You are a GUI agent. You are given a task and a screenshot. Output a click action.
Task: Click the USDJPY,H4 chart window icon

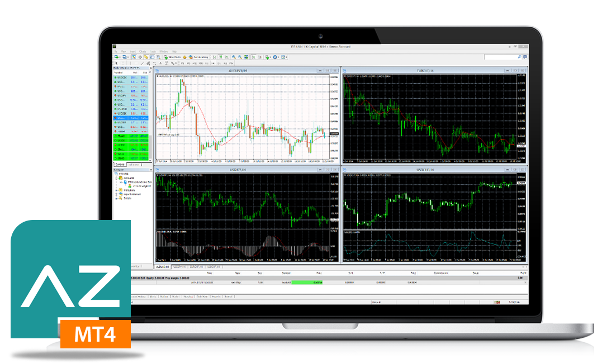tap(157, 170)
